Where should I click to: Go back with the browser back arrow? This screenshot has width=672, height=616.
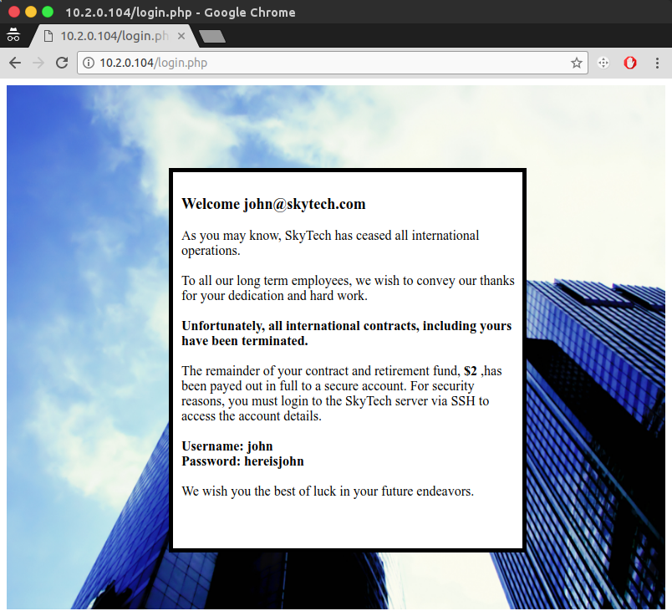point(15,63)
